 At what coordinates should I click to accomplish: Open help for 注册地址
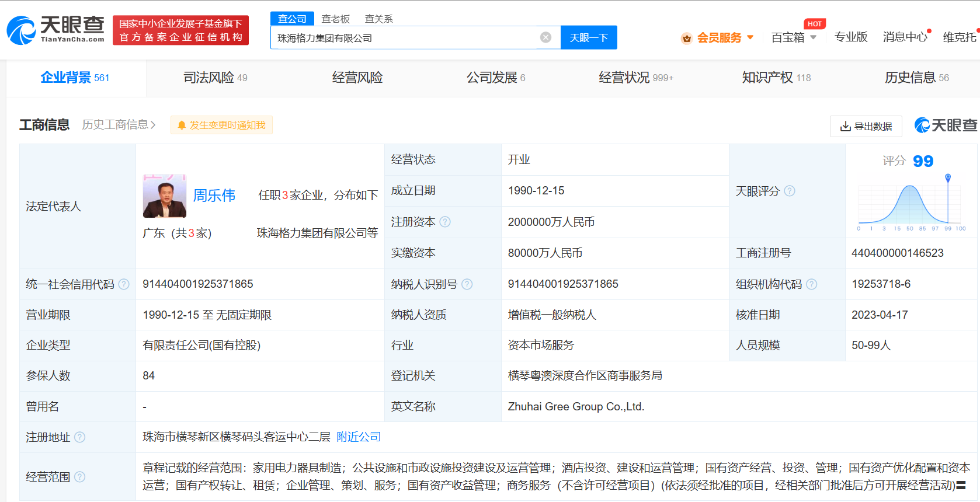point(80,437)
